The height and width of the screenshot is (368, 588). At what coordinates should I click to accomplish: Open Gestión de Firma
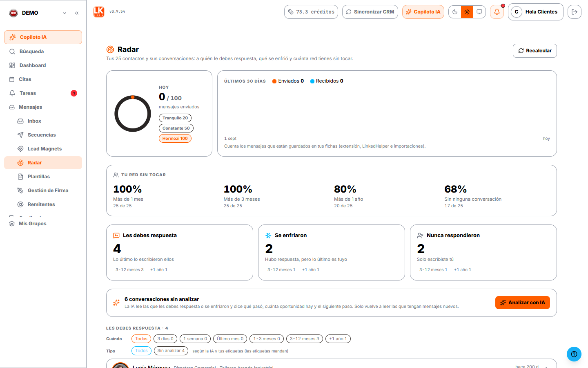[43, 191]
